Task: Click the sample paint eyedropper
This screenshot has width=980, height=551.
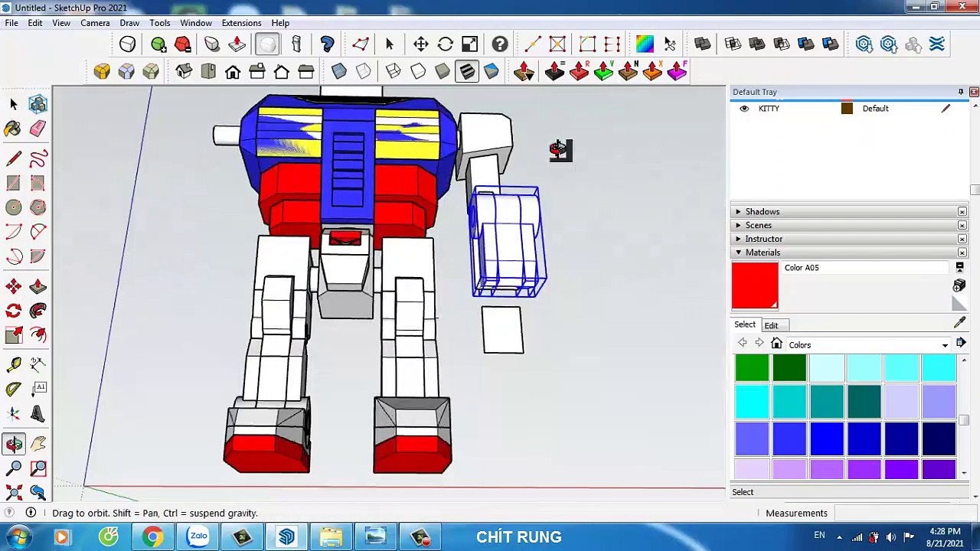Action: [x=960, y=322]
